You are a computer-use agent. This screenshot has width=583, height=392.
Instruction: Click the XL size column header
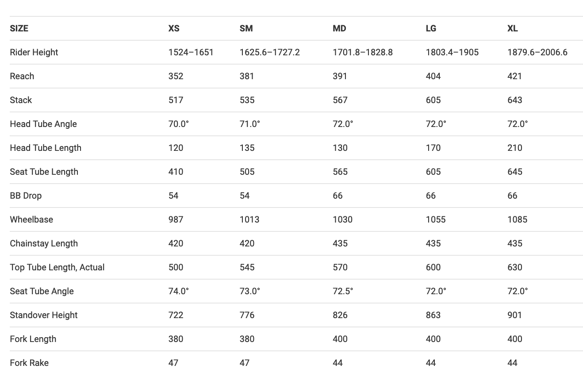point(513,28)
